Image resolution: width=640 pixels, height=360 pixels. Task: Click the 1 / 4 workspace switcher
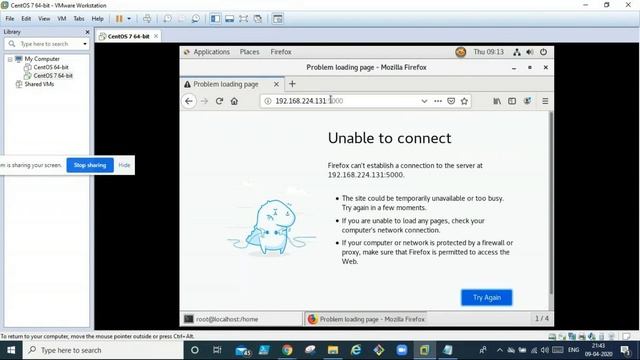click(x=542, y=319)
